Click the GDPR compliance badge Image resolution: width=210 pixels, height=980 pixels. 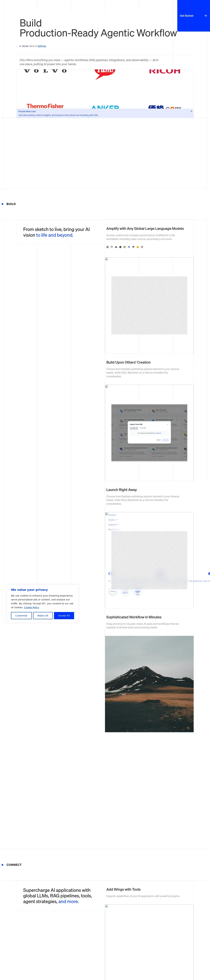click(x=113, y=592)
